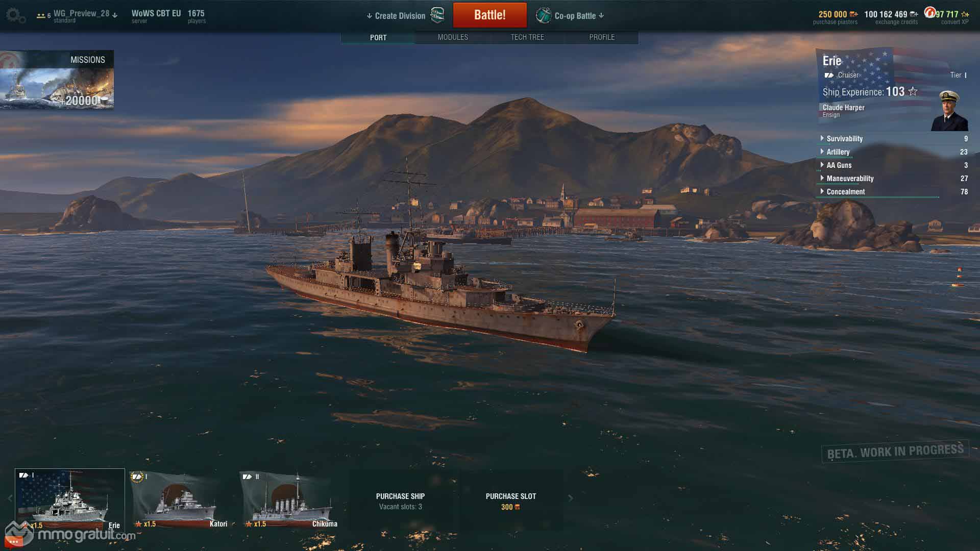The width and height of the screenshot is (980, 551).
Task: Click the Co-op Battle mode emblem icon
Action: pos(543,15)
